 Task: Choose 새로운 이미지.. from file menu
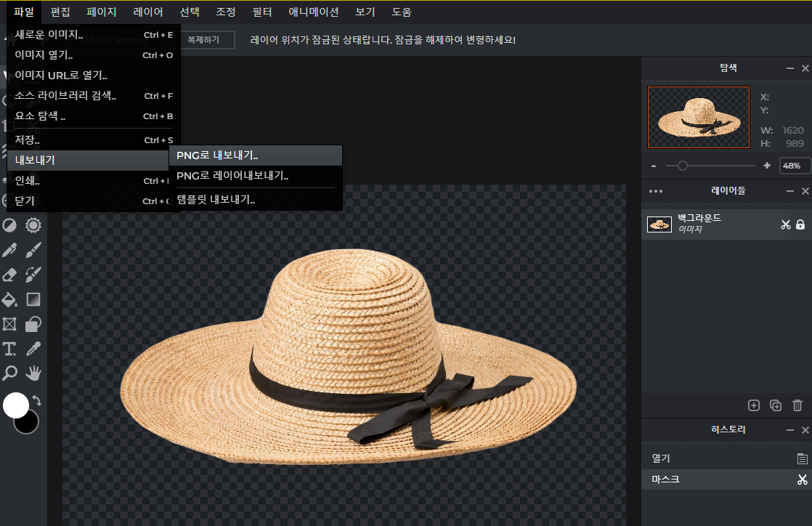[94, 35]
